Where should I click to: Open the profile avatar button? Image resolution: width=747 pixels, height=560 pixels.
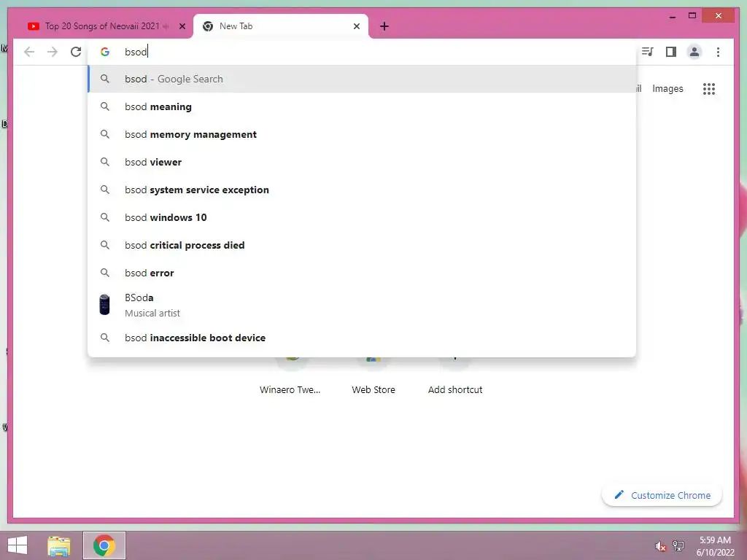coord(694,52)
